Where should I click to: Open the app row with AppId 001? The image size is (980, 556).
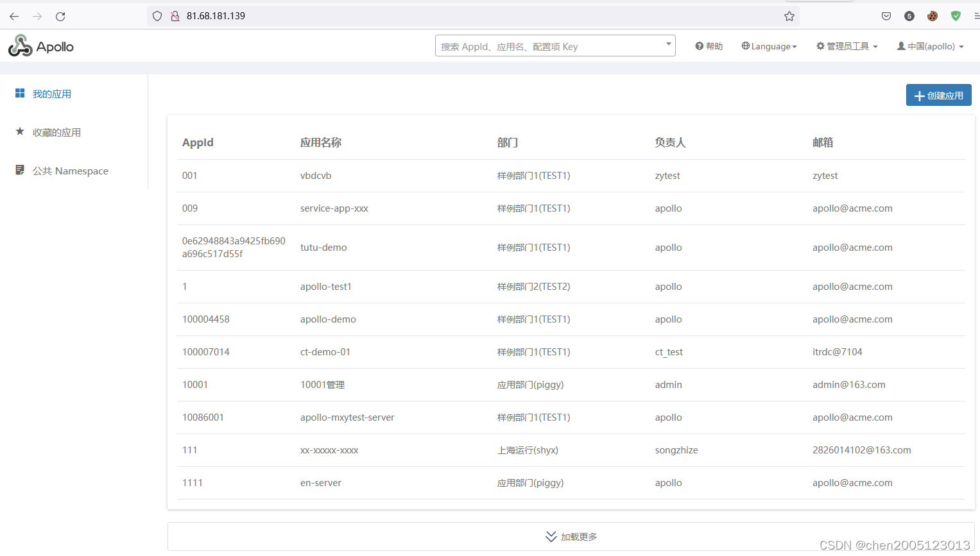coord(571,176)
